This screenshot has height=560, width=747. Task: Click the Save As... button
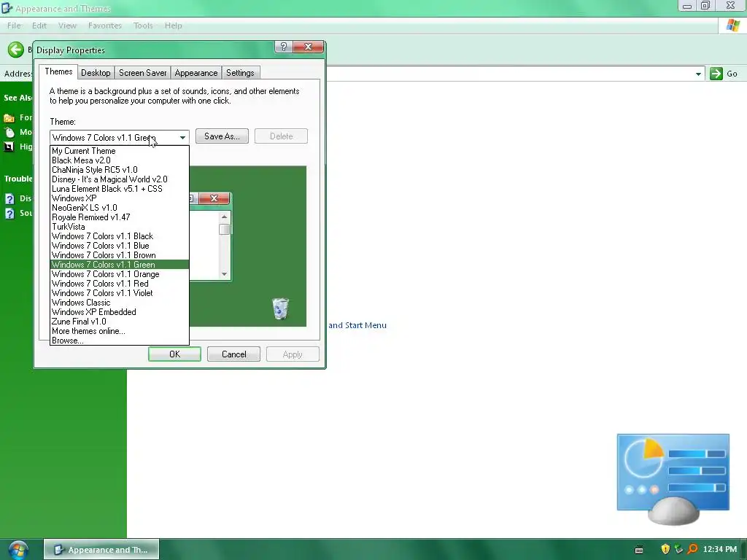coord(222,136)
